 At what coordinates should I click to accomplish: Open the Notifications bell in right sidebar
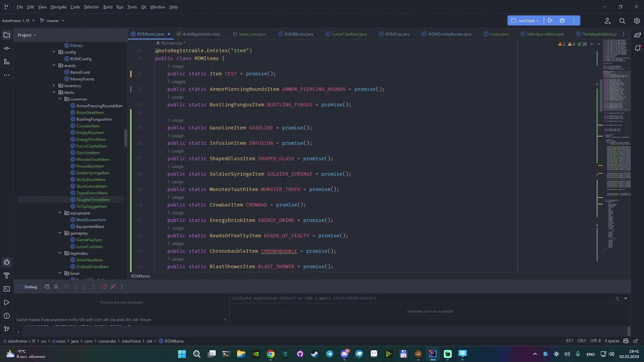click(637, 48)
